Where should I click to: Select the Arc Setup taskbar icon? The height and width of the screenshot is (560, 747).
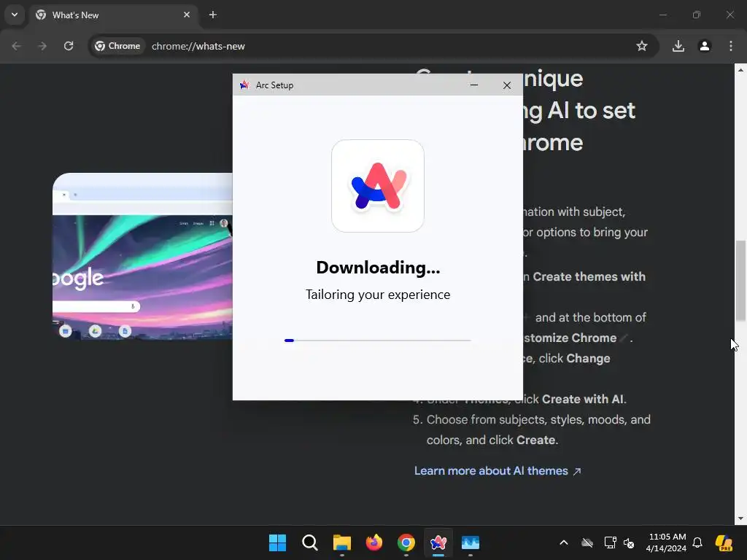tap(438, 542)
